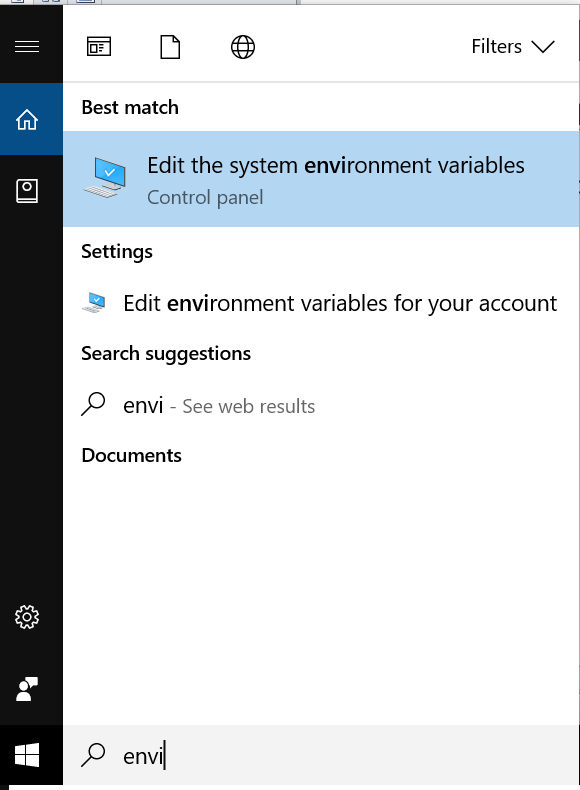
Task: Click the Best match heading
Action: coord(130,107)
